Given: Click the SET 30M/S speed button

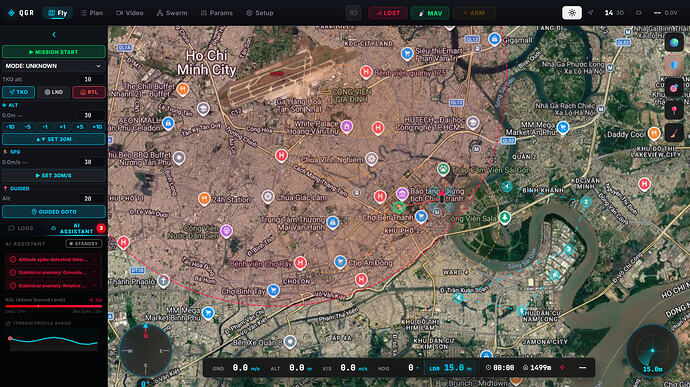Looking at the screenshot, I should pyautogui.click(x=54, y=175).
